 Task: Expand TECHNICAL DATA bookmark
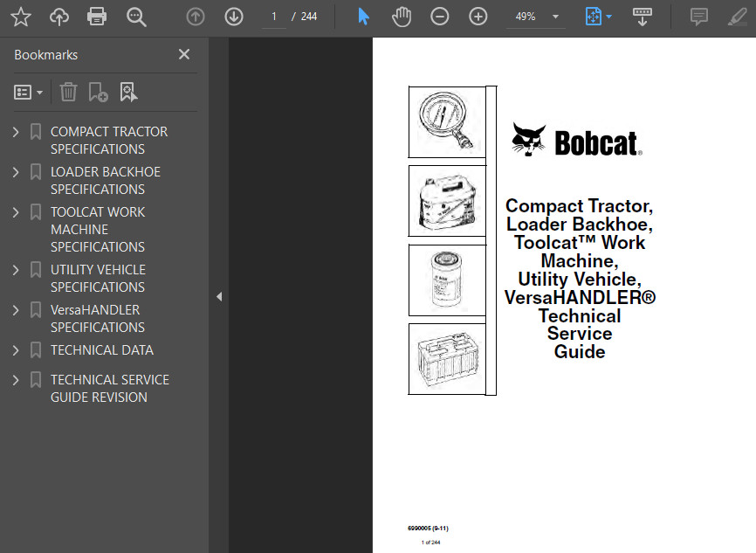click(16, 350)
